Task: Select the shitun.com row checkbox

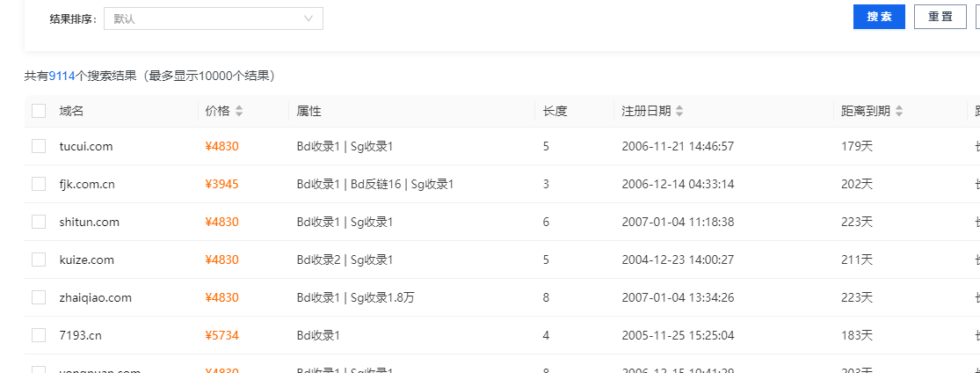Action: (39, 222)
